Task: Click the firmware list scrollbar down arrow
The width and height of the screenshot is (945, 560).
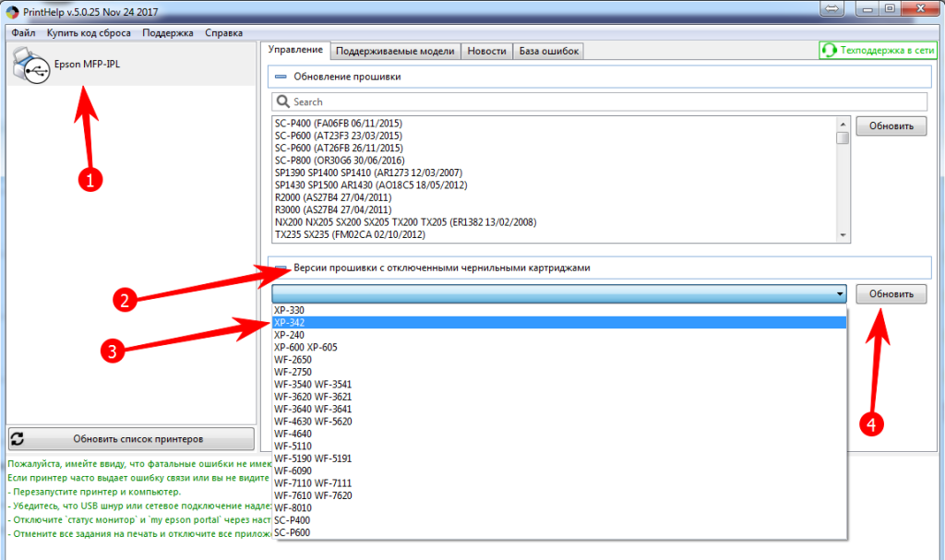Action: pos(843,236)
